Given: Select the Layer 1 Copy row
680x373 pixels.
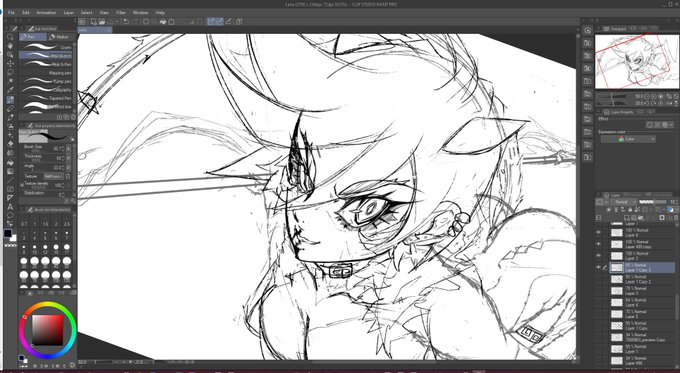Looking at the screenshot, I should tap(642, 326).
